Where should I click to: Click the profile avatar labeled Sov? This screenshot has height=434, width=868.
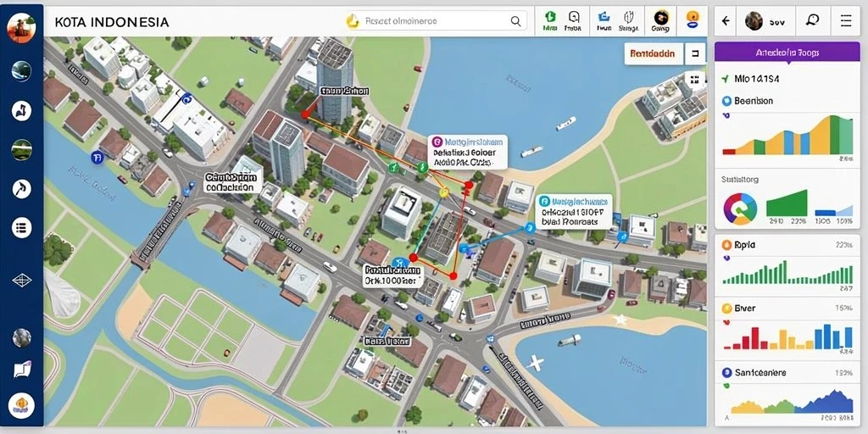tap(754, 21)
